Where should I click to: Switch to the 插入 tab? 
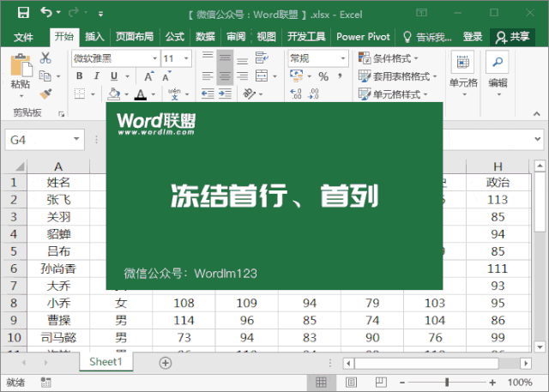click(x=94, y=36)
